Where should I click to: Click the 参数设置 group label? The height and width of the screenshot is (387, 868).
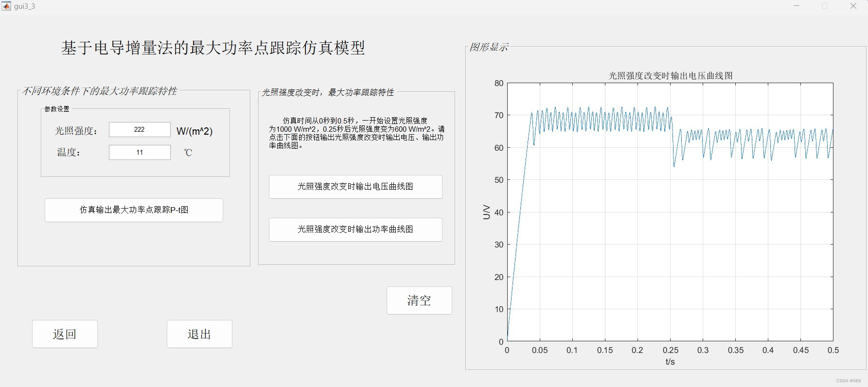[x=57, y=109]
